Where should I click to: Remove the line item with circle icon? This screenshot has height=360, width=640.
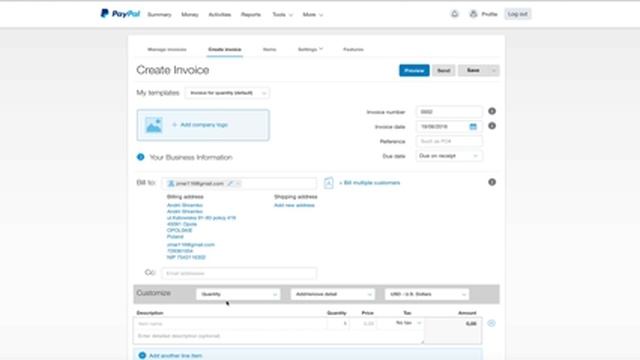tap(491, 323)
